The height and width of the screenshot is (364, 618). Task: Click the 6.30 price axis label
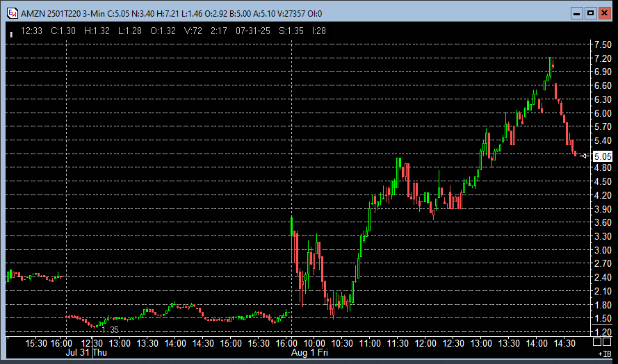pyautogui.click(x=603, y=99)
